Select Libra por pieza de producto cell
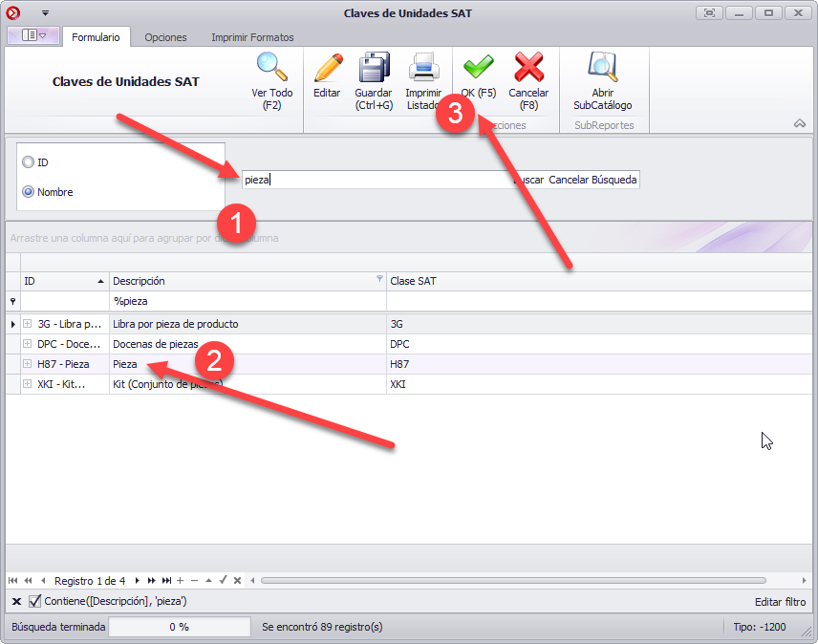The width and height of the screenshot is (818, 644). [248, 324]
